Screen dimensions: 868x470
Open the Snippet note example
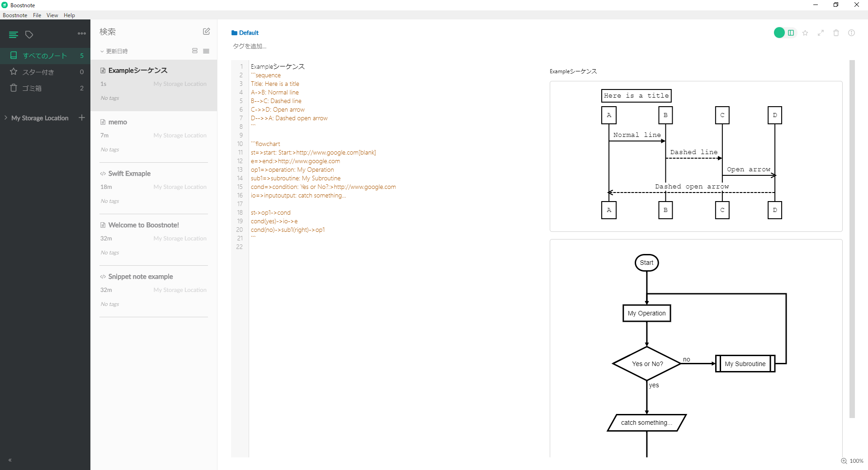pyautogui.click(x=154, y=291)
